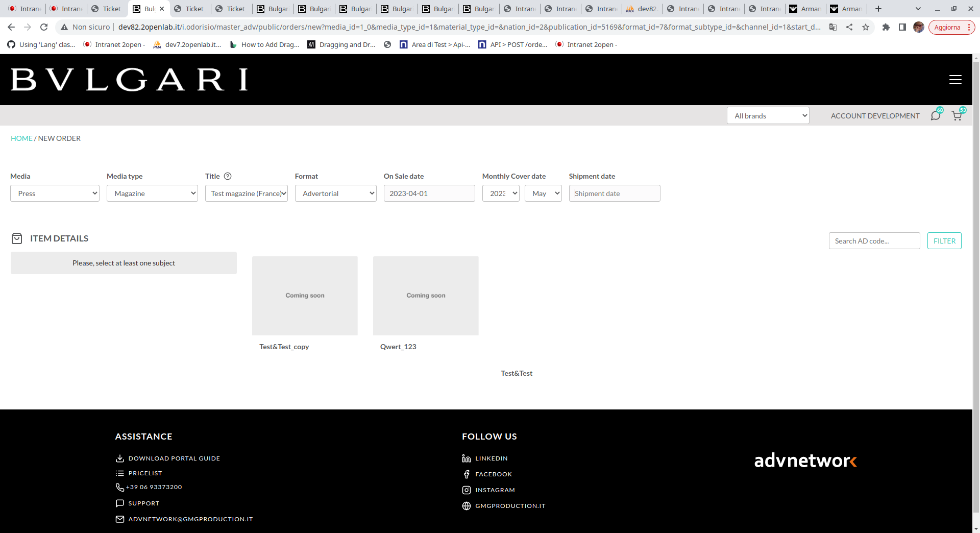Click the On Sale date field

pyautogui.click(x=429, y=193)
